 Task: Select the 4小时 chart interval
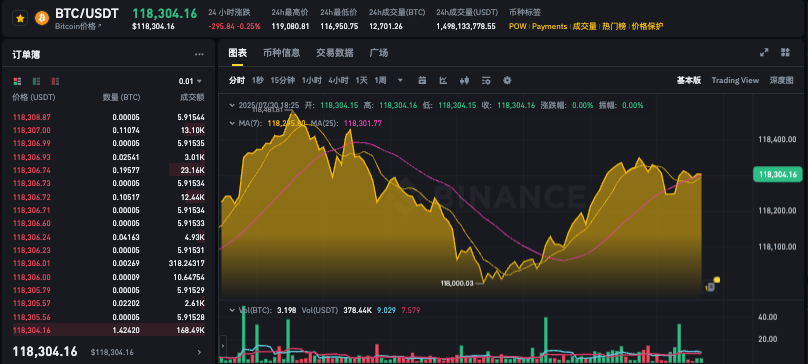tap(339, 80)
